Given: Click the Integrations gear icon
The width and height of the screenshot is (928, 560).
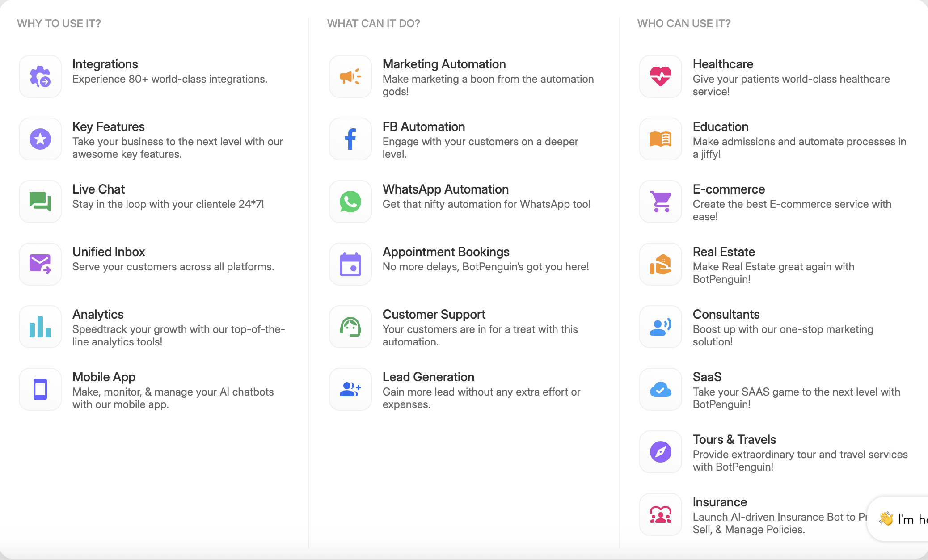Looking at the screenshot, I should click(40, 76).
